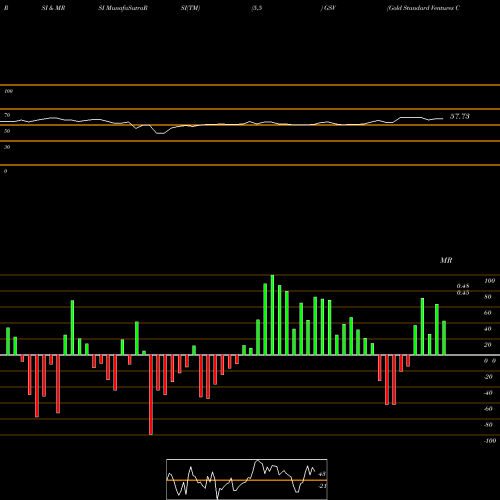Click the 'MR' panel label

point(446,260)
